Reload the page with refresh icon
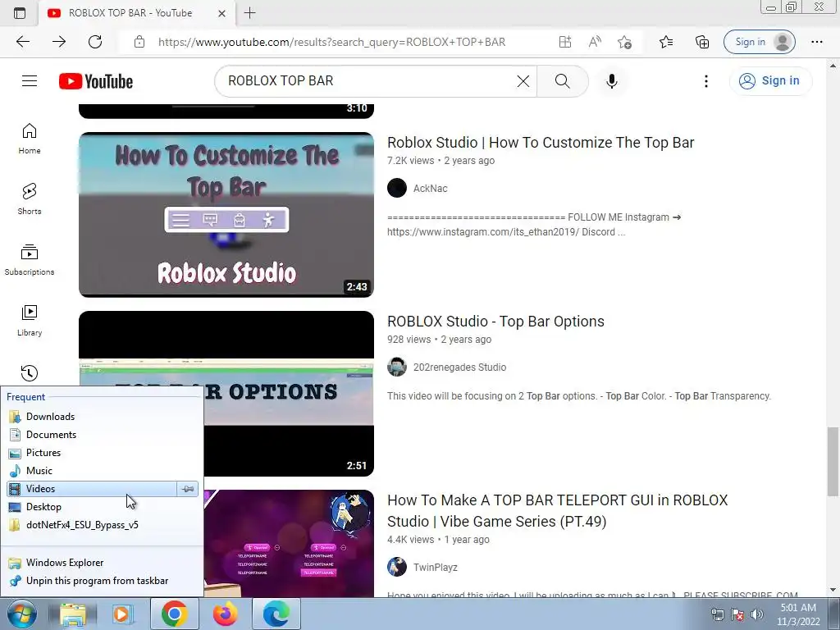The width and height of the screenshot is (840, 630). click(95, 42)
